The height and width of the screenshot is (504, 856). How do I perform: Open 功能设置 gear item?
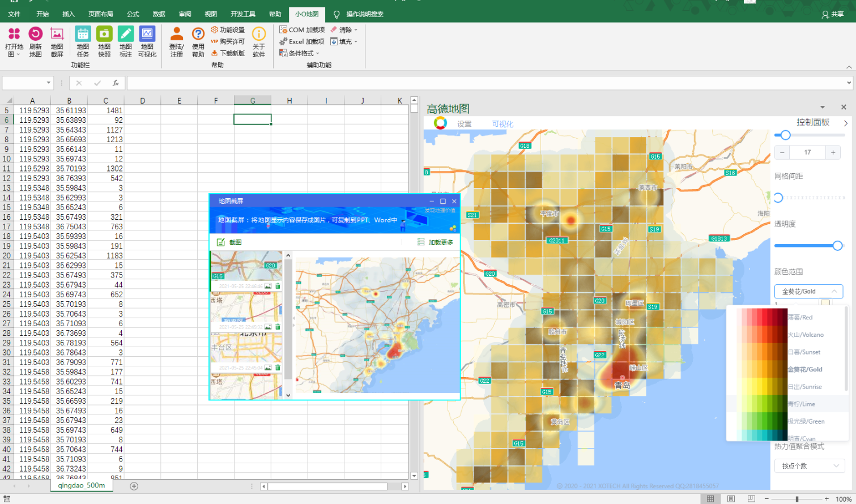228,30
